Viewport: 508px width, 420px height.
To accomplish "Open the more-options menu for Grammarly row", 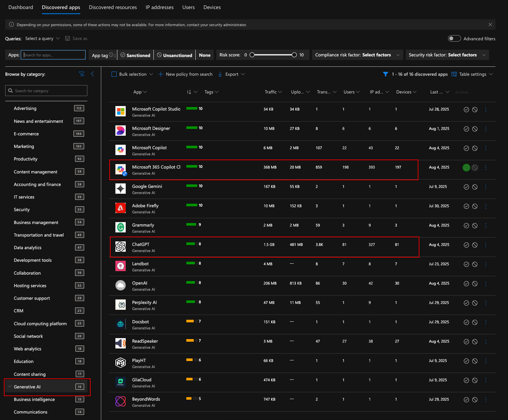I will click(486, 226).
